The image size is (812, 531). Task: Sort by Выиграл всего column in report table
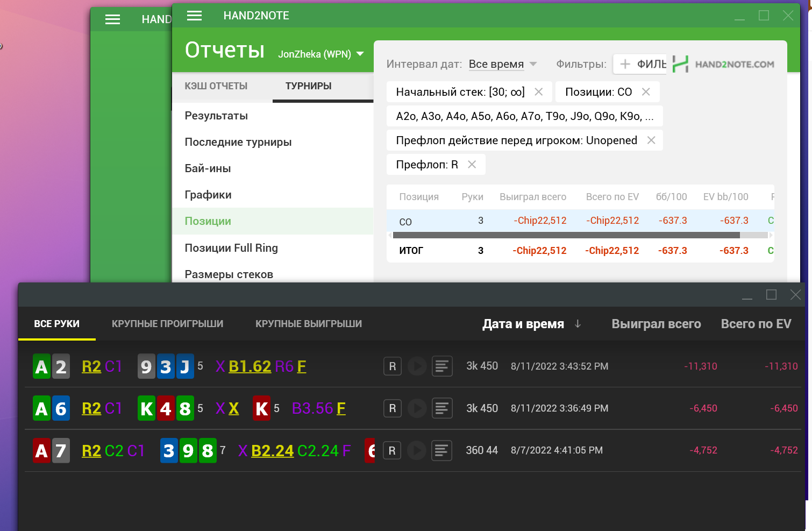click(x=533, y=197)
